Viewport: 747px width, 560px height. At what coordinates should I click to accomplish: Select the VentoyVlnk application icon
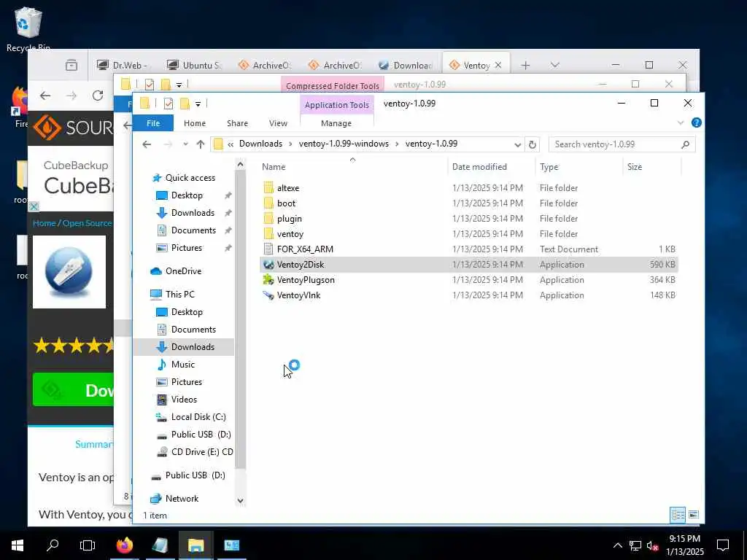[268, 295]
